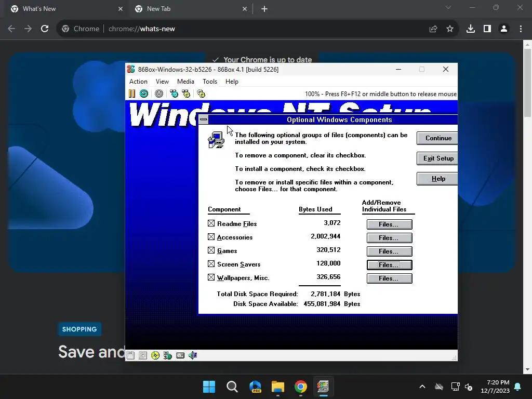This screenshot has height=399, width=532.
Task: Click the muted volume tray icon
Action: point(469,387)
